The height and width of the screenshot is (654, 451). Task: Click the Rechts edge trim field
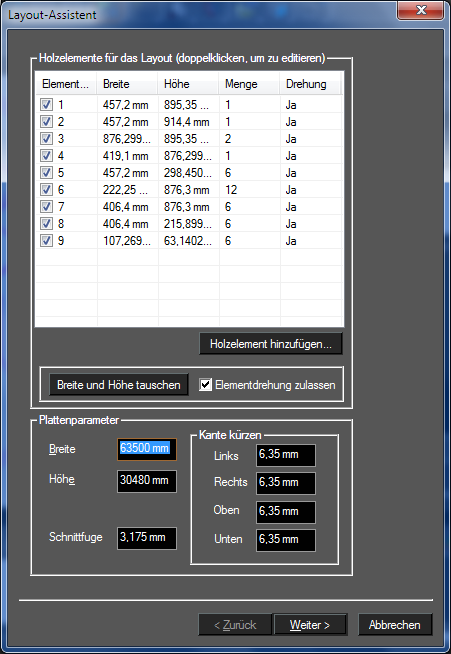point(286,483)
